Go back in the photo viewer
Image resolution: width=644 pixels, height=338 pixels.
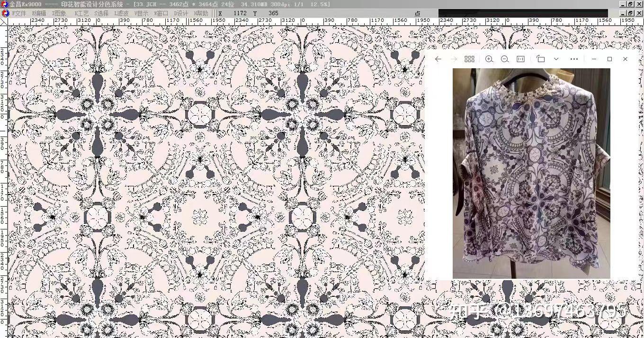(x=438, y=59)
